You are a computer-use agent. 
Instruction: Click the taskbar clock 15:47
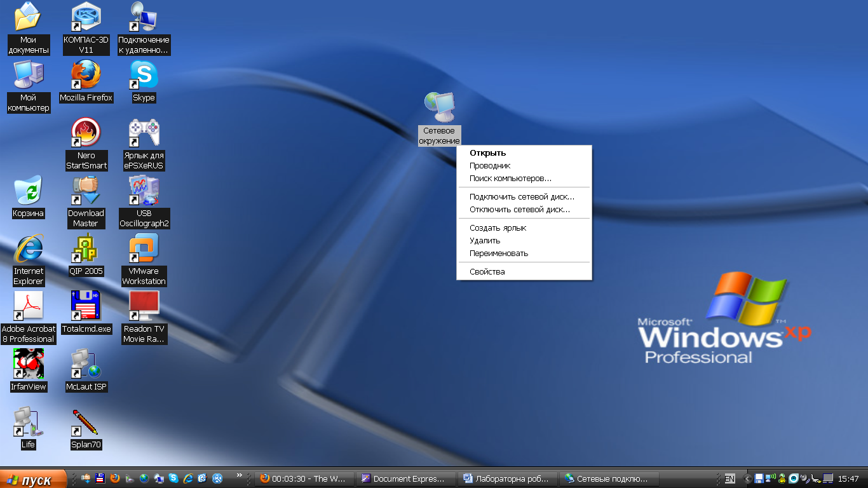click(848, 478)
